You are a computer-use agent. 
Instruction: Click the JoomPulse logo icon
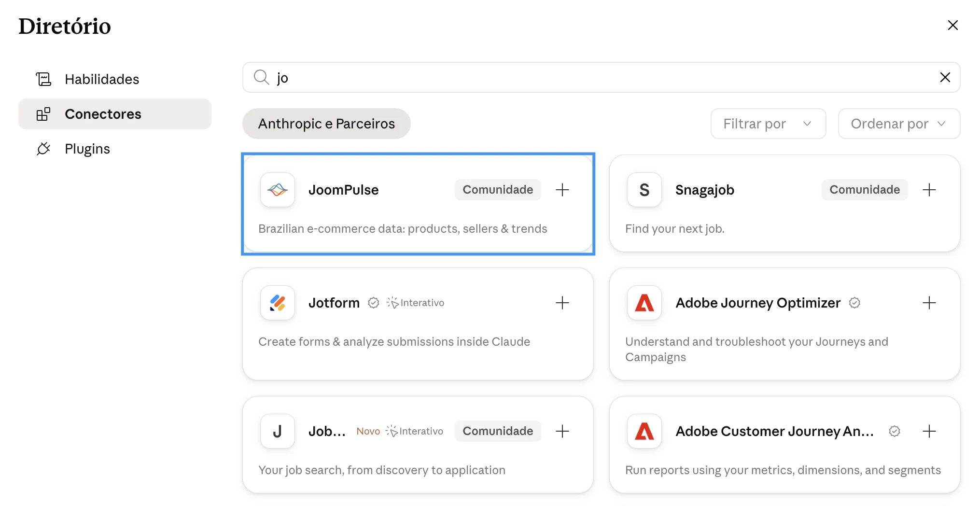click(278, 190)
